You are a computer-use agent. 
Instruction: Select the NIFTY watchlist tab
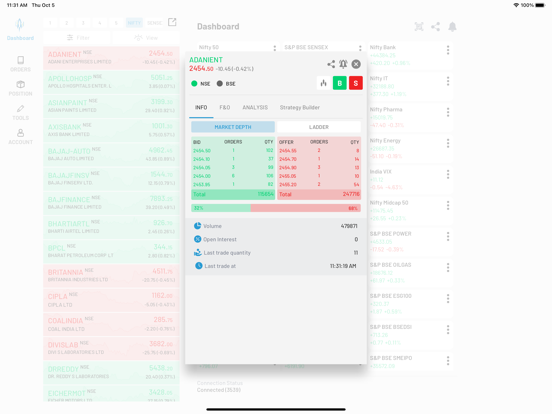pyautogui.click(x=134, y=23)
